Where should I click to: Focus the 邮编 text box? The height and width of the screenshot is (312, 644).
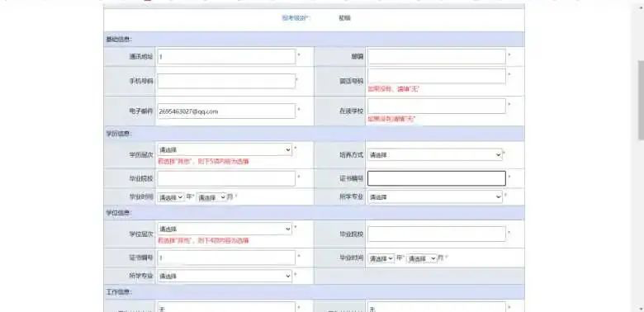(437, 57)
